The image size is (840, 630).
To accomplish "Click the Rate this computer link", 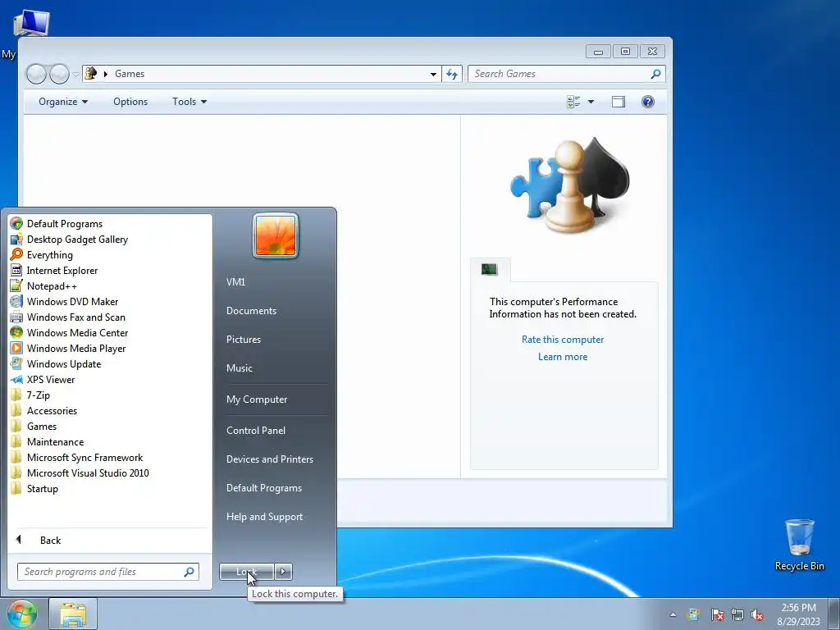I will (563, 340).
